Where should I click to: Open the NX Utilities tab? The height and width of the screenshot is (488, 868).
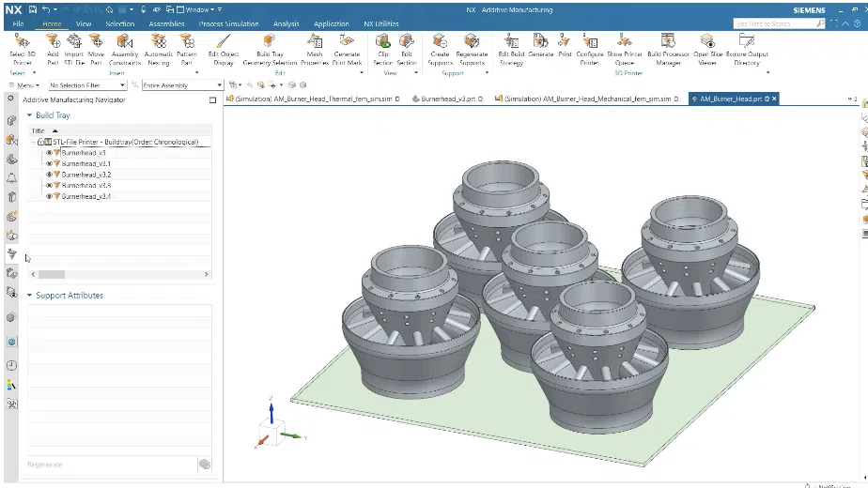coord(380,23)
